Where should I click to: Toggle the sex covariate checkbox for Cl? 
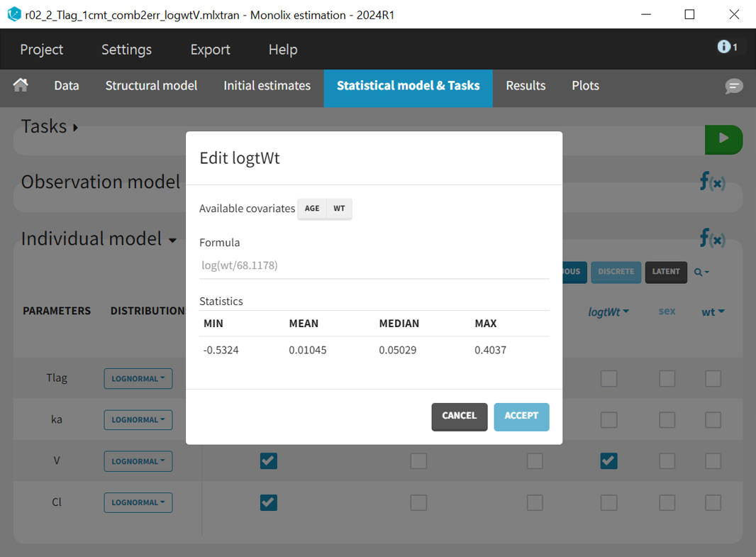(x=667, y=502)
